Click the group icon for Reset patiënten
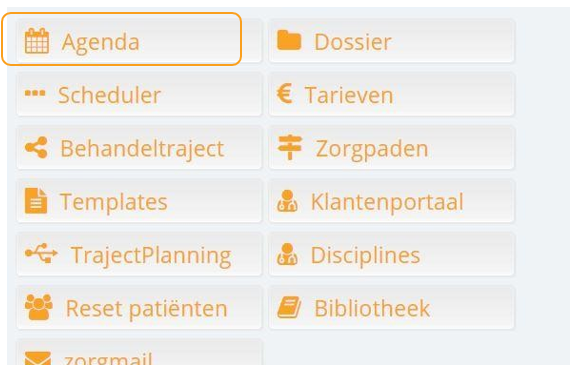The image size is (573, 365). 39,307
